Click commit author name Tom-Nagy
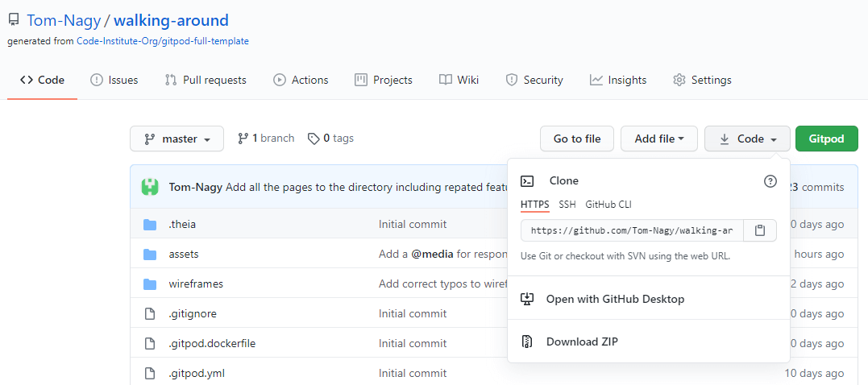The image size is (868, 385). point(195,187)
